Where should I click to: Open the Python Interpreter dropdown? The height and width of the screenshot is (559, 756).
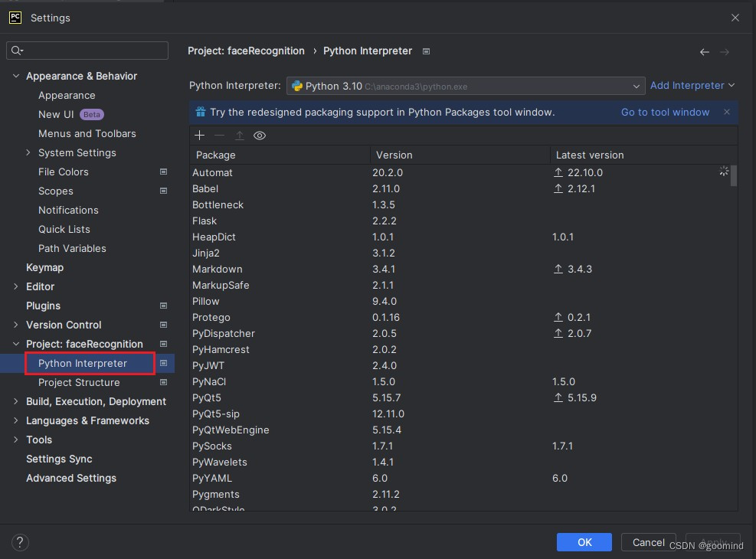pyautogui.click(x=466, y=86)
